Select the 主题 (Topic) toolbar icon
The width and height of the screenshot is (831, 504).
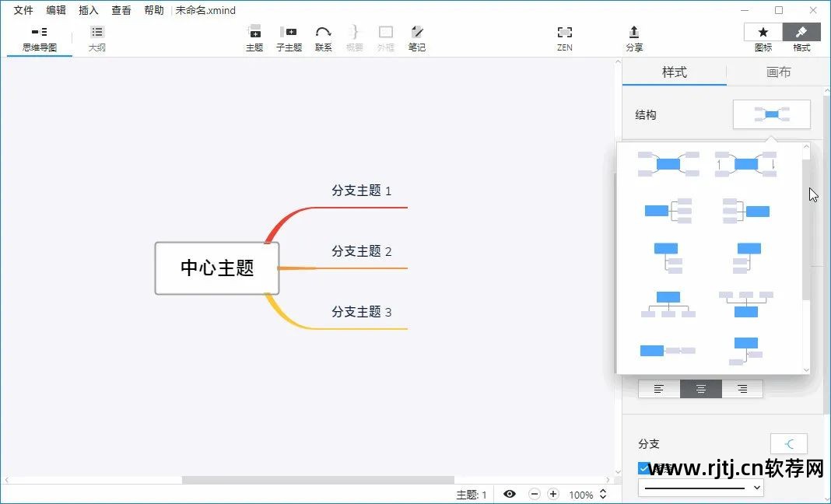click(x=254, y=37)
